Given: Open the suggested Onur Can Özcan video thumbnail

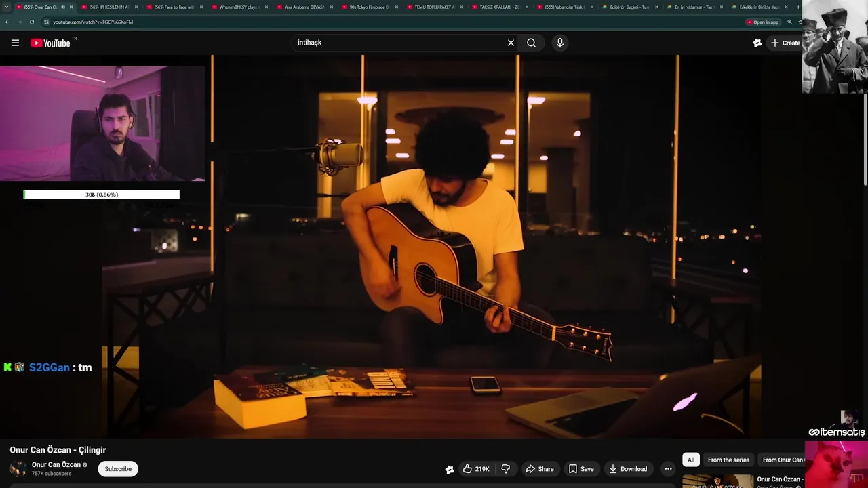Looking at the screenshot, I should [717, 481].
